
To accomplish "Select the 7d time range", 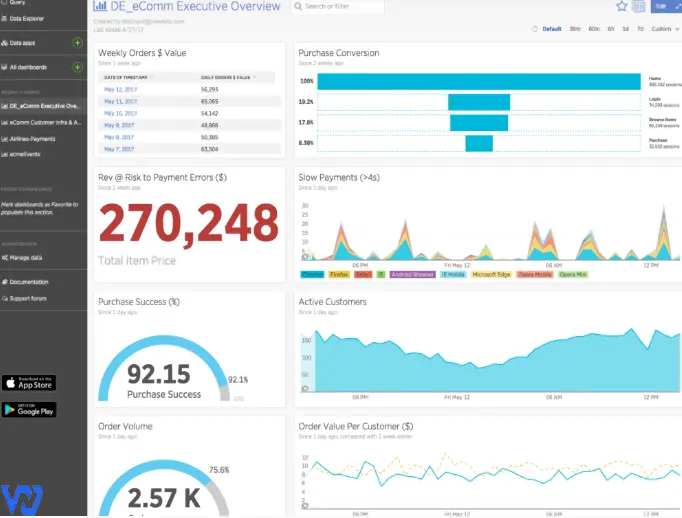I will click(640, 29).
